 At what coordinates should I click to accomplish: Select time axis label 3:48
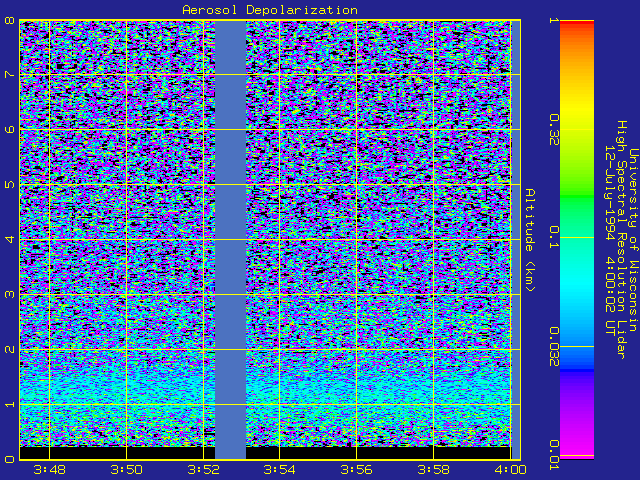pyautogui.click(x=49, y=470)
